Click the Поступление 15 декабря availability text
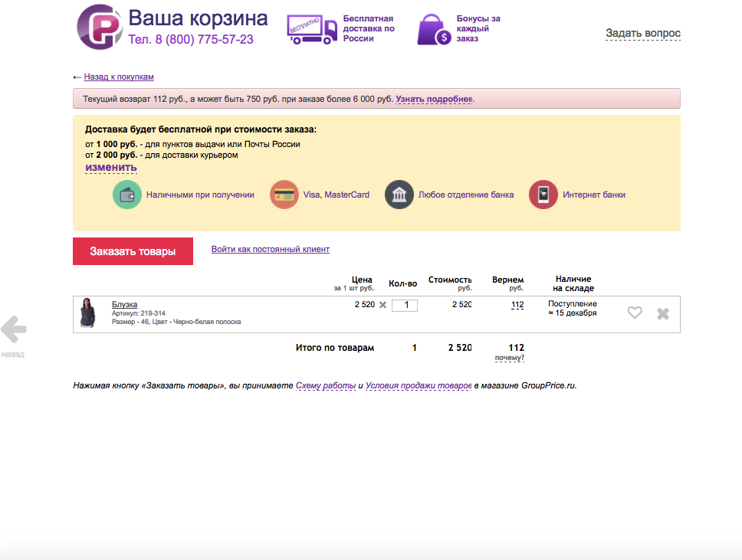Viewport: 742px width, 560px height. point(573,309)
